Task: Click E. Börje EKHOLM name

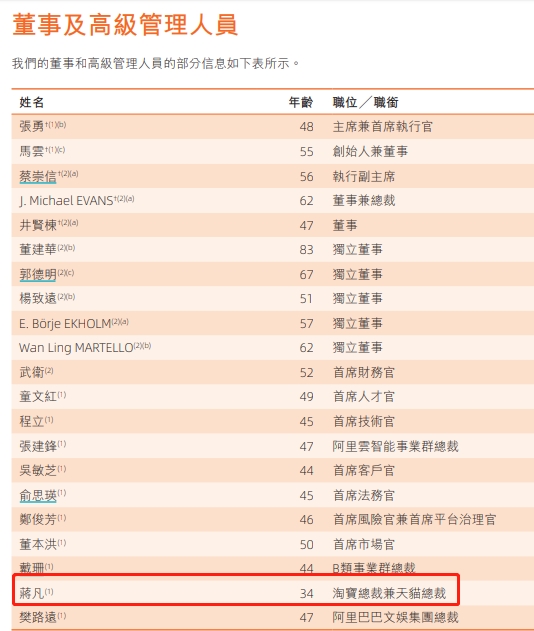Action: 65,323
